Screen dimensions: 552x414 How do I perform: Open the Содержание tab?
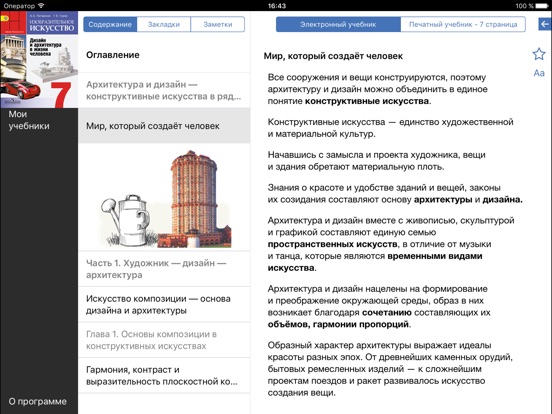pyautogui.click(x=110, y=24)
